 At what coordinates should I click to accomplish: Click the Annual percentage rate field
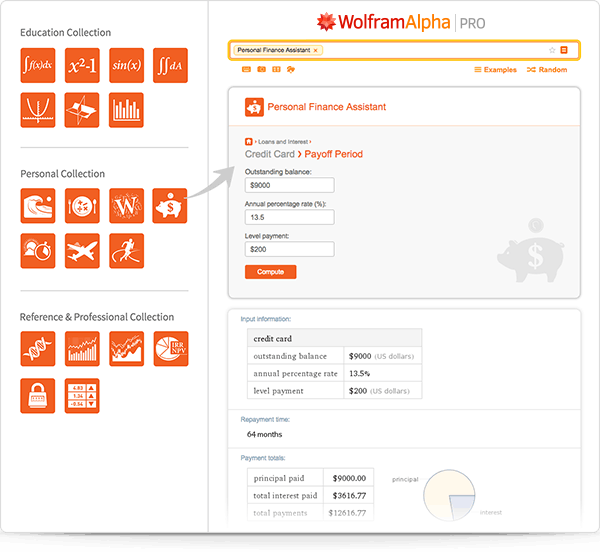[x=289, y=217]
